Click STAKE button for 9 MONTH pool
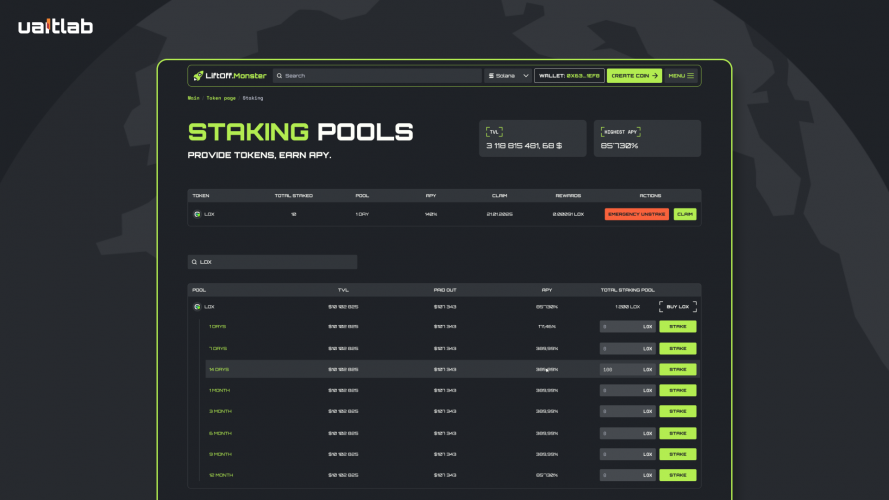Image resolution: width=889 pixels, height=500 pixels. pyautogui.click(x=678, y=455)
